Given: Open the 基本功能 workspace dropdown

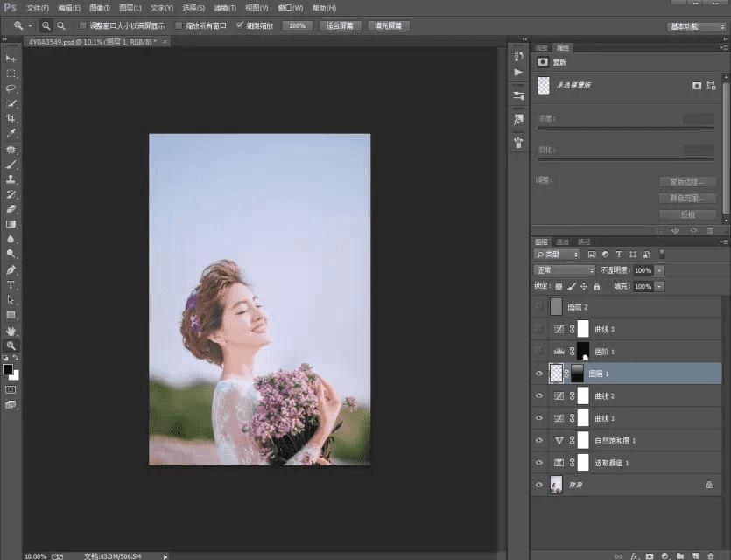Looking at the screenshot, I should [x=696, y=26].
